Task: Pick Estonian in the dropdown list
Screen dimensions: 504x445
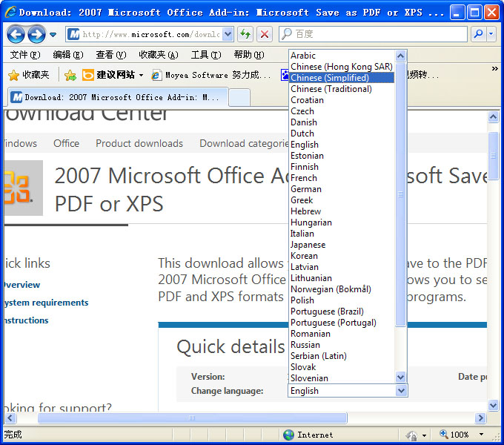Action: [342, 156]
